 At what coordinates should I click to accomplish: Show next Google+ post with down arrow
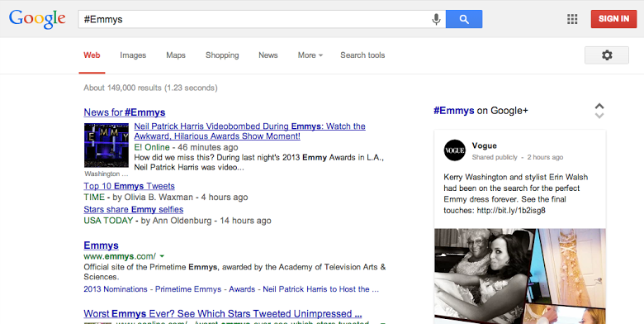click(599, 116)
